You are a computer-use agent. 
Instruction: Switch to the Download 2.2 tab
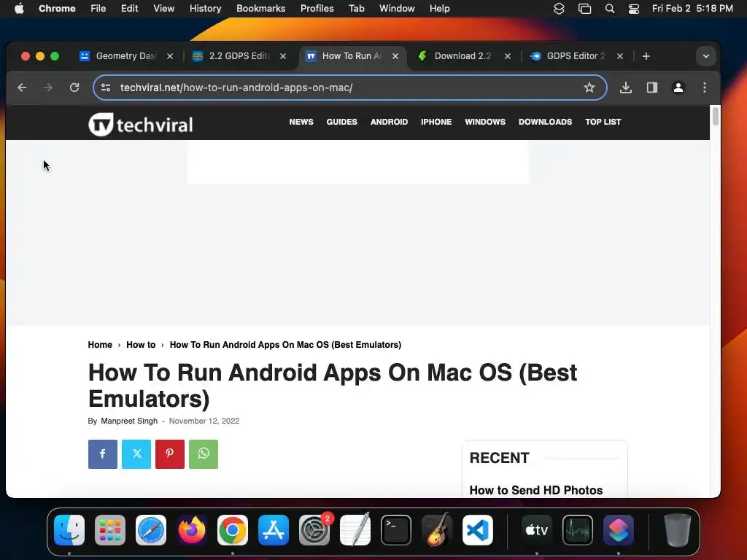463,56
